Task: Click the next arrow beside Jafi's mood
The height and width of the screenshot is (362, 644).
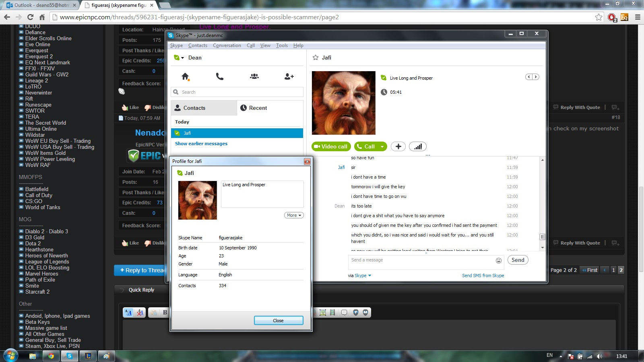Action: tap(535, 77)
